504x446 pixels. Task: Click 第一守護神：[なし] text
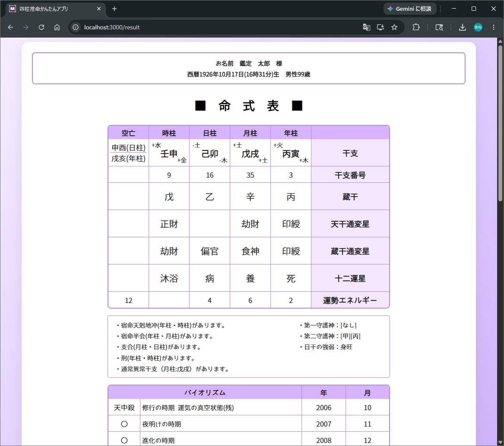coord(328,325)
